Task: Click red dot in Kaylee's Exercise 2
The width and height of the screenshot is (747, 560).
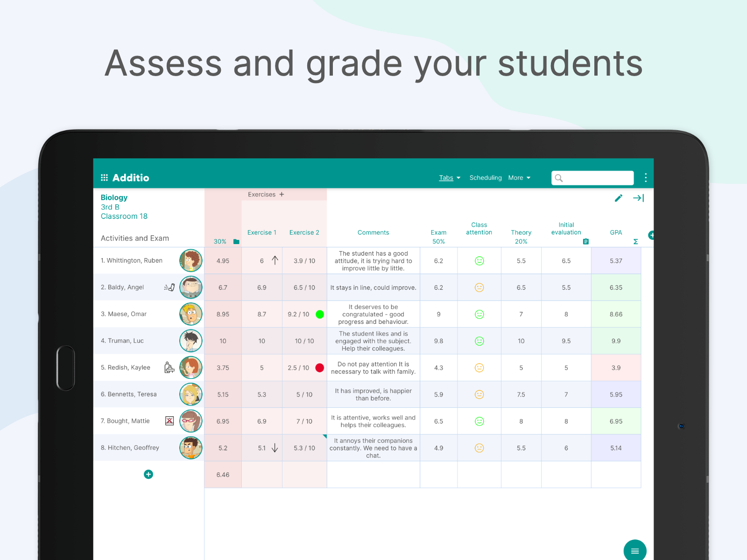Action: click(x=320, y=368)
